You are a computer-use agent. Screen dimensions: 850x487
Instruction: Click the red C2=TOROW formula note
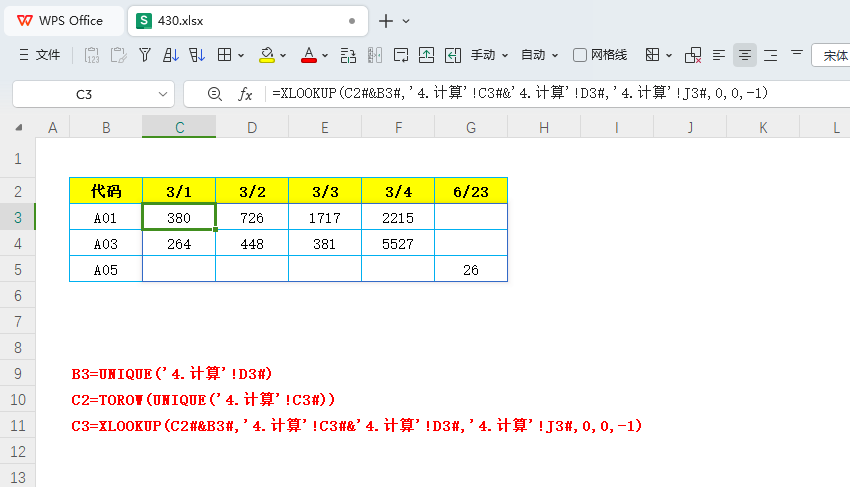click(x=203, y=400)
